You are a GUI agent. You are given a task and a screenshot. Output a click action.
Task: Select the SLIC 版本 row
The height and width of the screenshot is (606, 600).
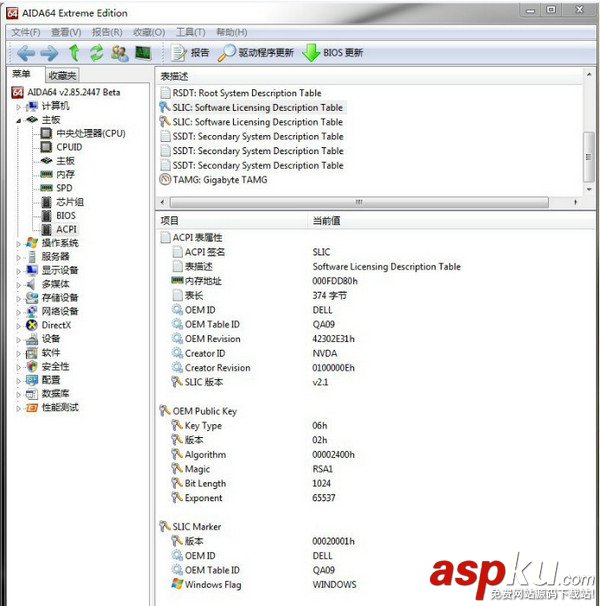pos(250,382)
